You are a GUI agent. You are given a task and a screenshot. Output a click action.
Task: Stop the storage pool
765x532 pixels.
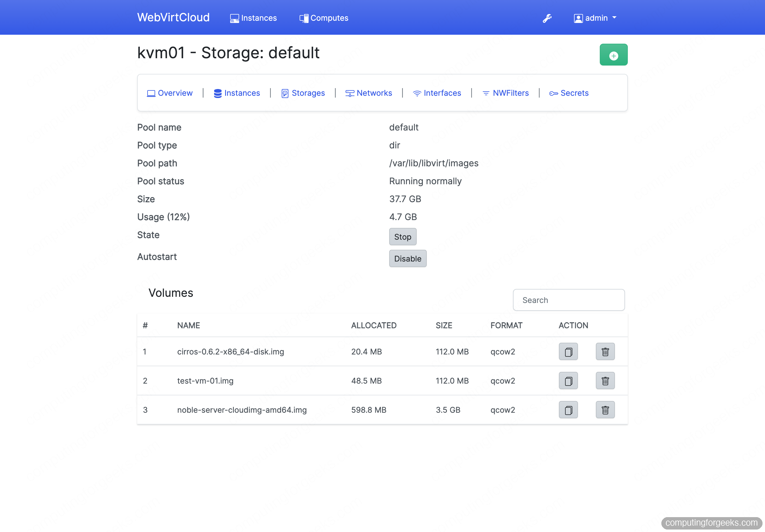tap(402, 237)
